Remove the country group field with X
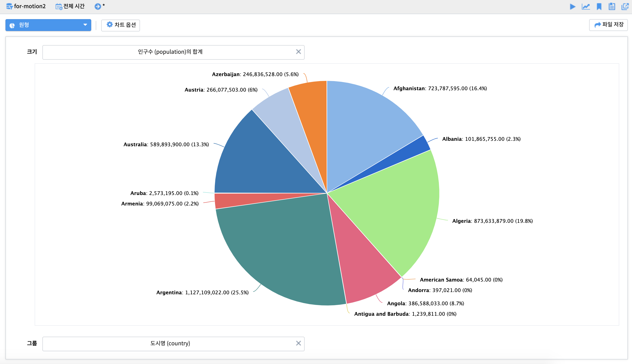 tap(298, 343)
